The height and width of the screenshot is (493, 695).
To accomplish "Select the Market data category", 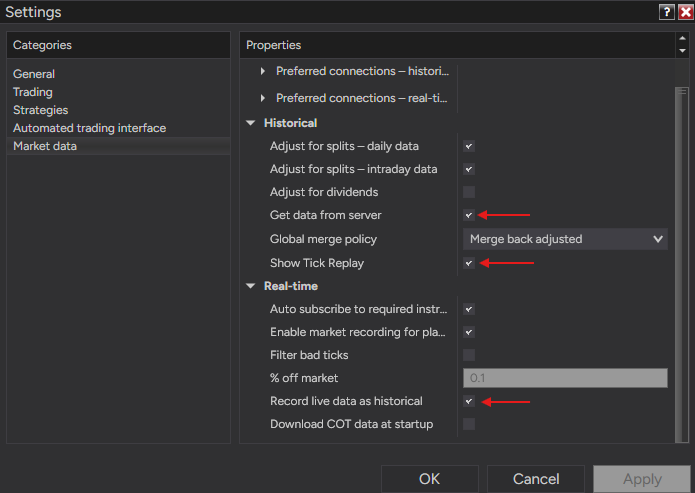I will click(x=118, y=146).
